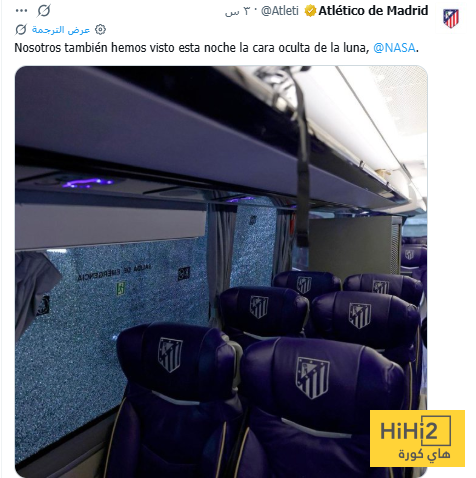Click the hanging black strap in the photo

point(301,157)
